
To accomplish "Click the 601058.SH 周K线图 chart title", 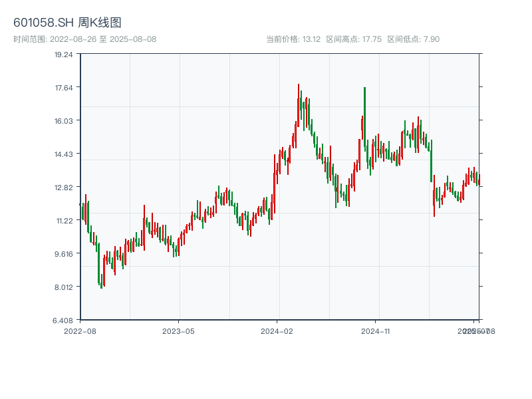I will (67, 23).
